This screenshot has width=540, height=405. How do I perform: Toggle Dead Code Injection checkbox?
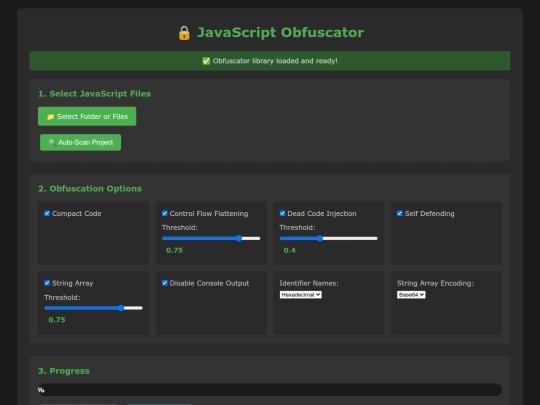point(282,214)
